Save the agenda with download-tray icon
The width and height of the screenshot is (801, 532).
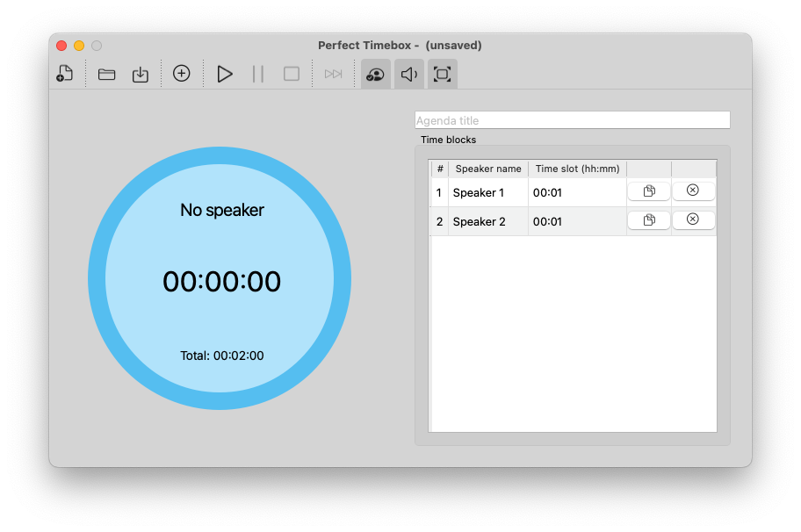pyautogui.click(x=140, y=75)
